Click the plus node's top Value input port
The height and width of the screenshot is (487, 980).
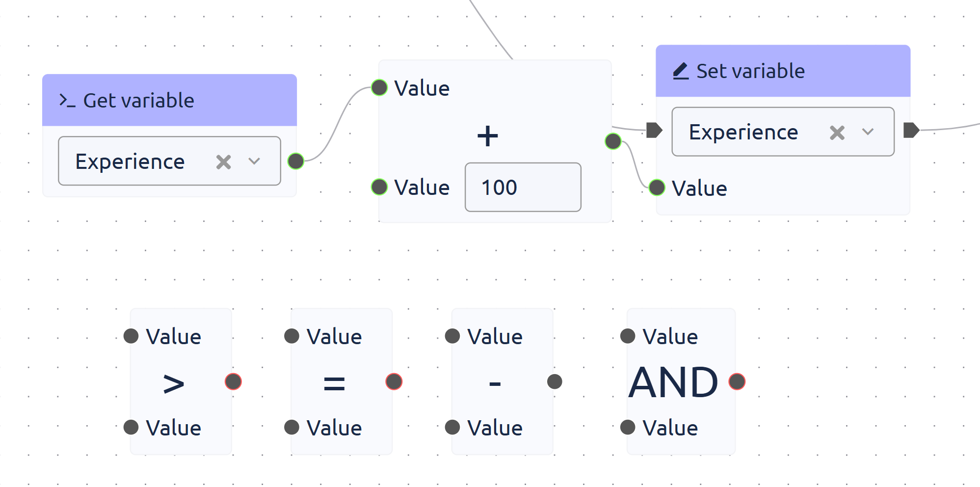(x=379, y=88)
